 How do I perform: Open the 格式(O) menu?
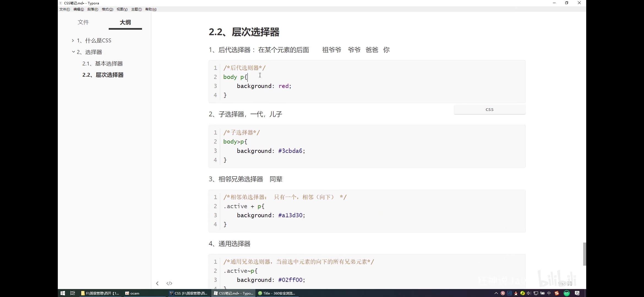pos(107,9)
